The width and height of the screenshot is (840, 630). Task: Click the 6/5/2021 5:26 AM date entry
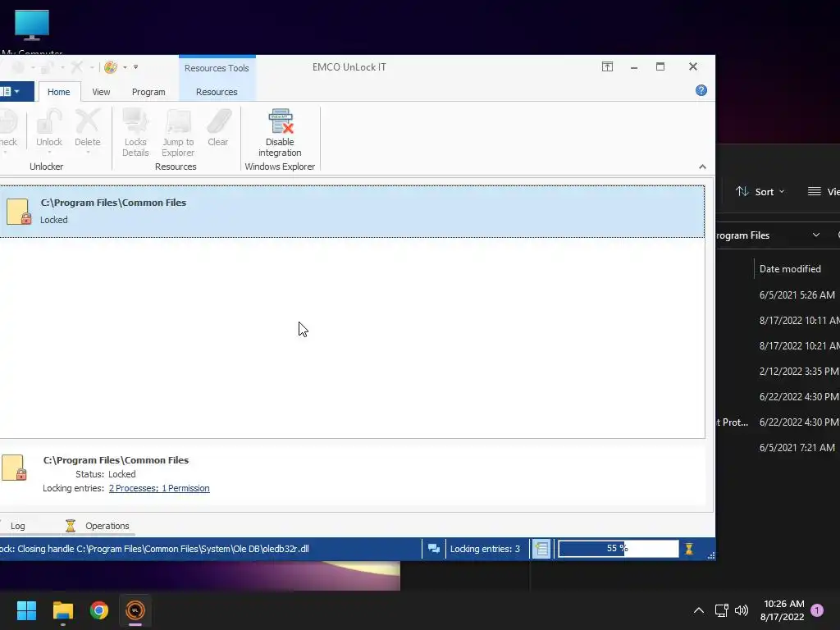click(x=797, y=294)
